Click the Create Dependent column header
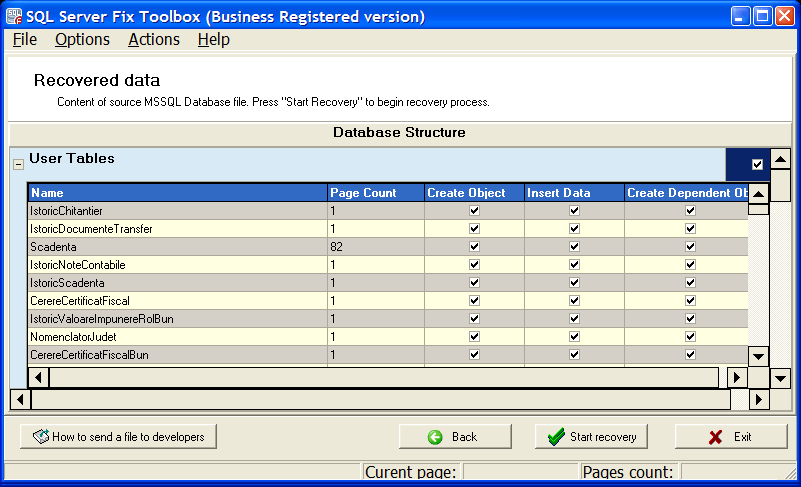Viewport: 801px width, 487px height. pyautogui.click(x=687, y=193)
